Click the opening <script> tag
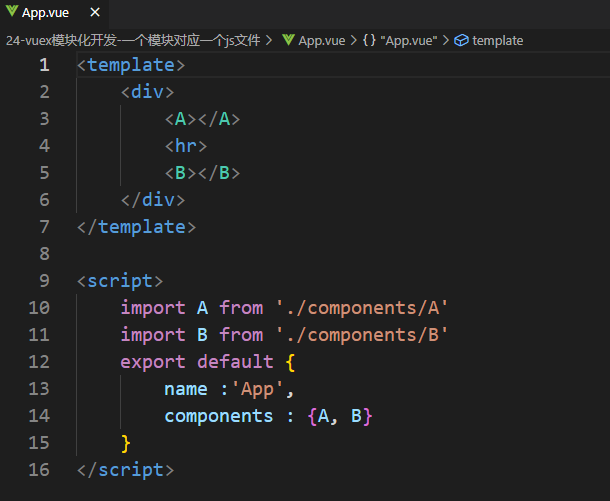610x501 pixels. coord(120,281)
